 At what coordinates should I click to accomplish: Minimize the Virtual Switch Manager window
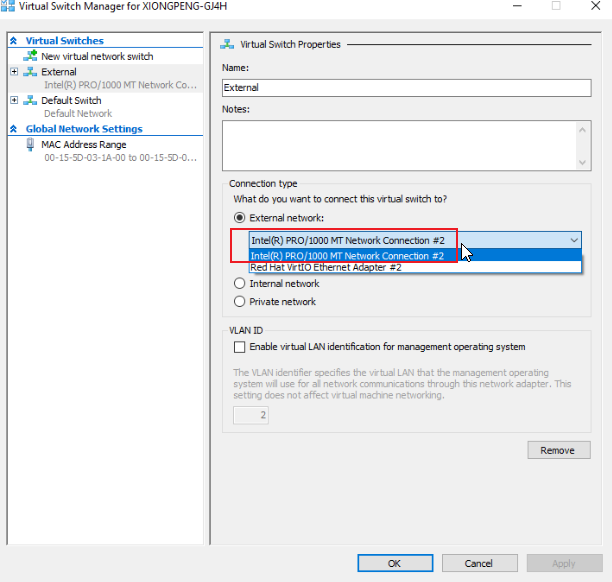(517, 6)
